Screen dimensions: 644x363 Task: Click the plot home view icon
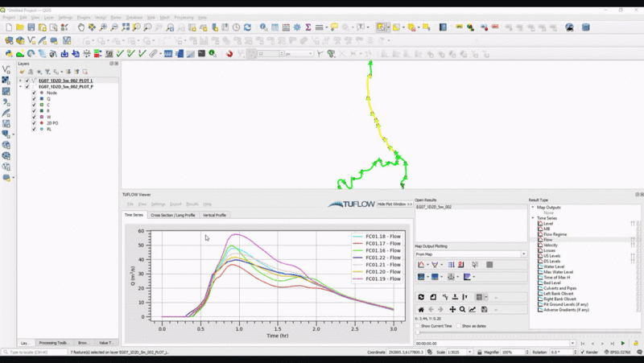coord(421,309)
